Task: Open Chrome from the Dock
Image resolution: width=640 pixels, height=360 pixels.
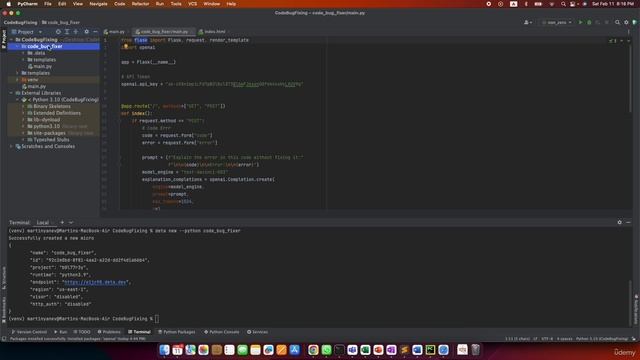Action: (313, 350)
